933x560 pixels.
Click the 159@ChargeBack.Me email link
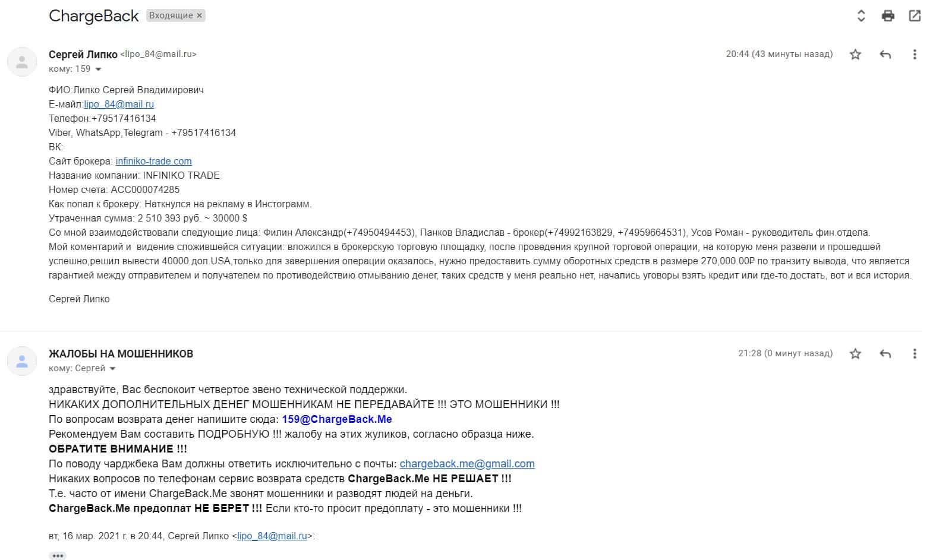tap(337, 419)
